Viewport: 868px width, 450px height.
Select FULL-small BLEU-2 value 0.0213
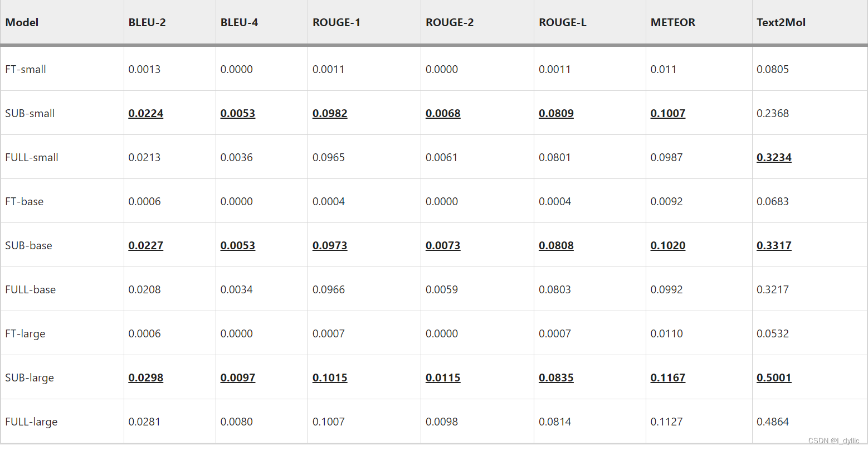(144, 157)
